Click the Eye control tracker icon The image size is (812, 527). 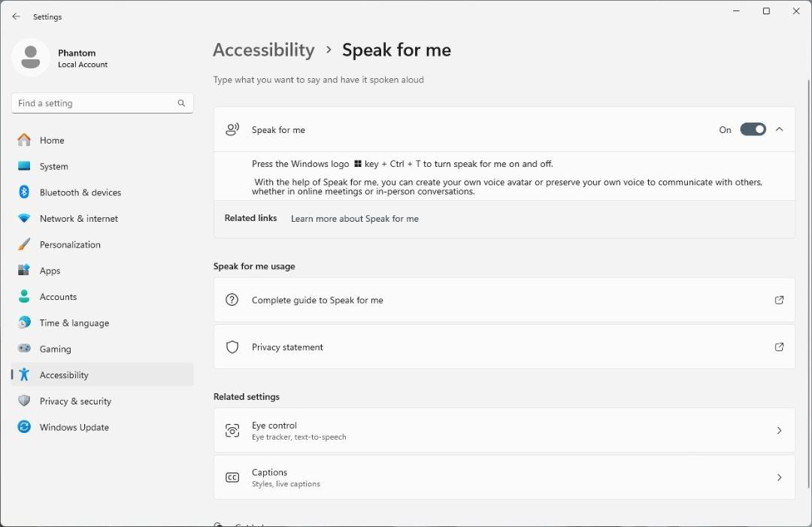point(232,430)
